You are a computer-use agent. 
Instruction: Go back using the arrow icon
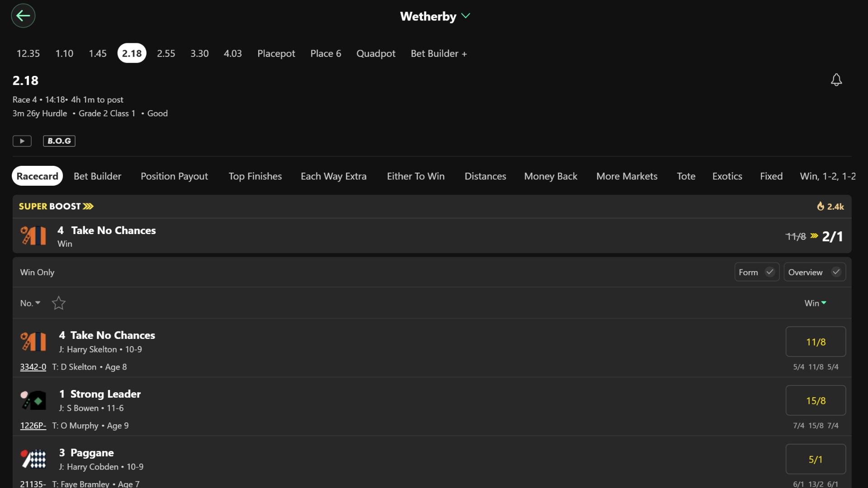coord(23,16)
